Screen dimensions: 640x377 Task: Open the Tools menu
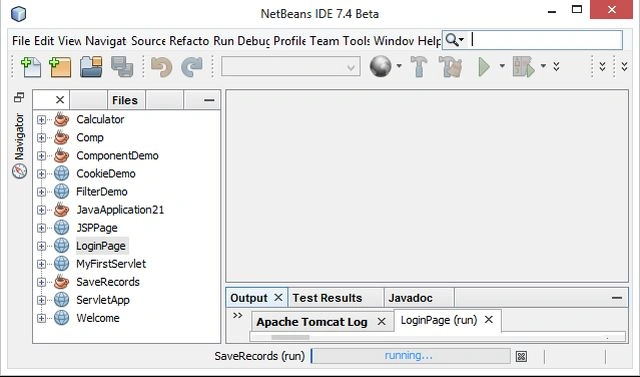tap(356, 41)
